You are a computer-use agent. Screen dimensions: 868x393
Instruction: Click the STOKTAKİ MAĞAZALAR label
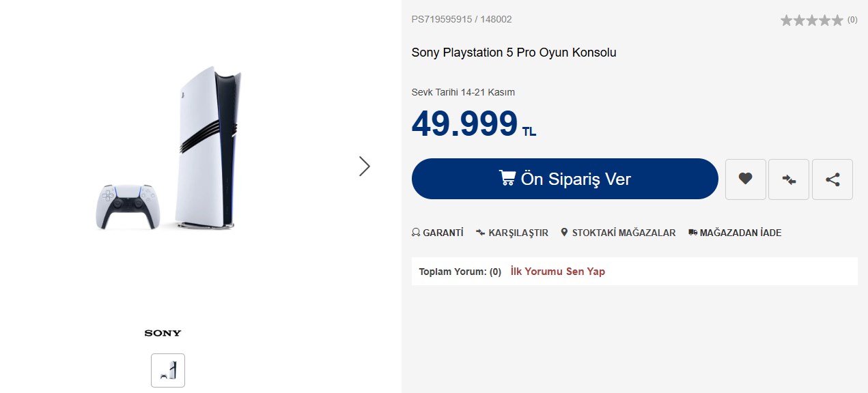624,233
